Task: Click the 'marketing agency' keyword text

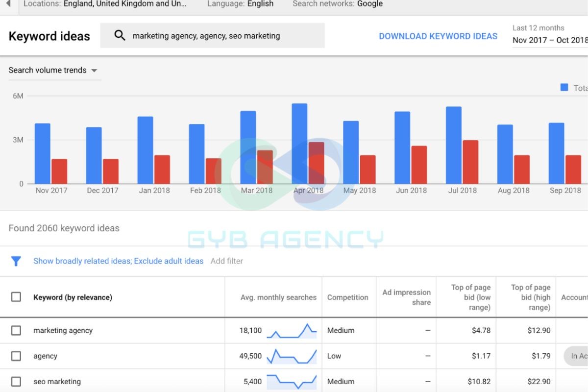Action: pyautogui.click(x=63, y=330)
